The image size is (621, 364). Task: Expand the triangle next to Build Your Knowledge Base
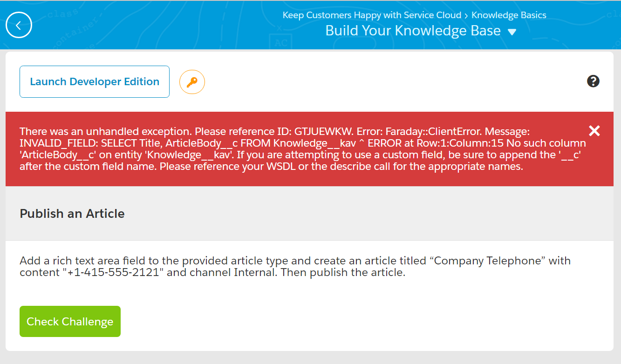pyautogui.click(x=512, y=32)
